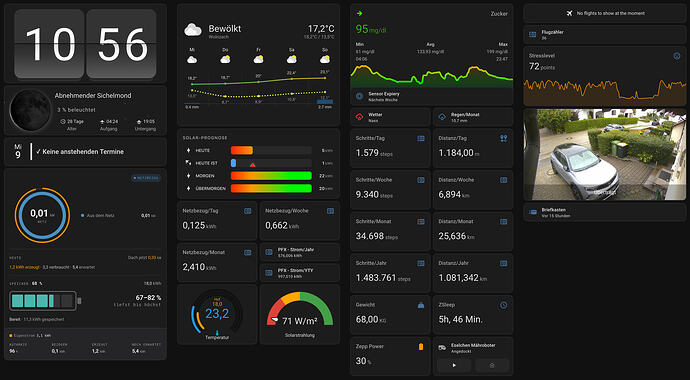The width and height of the screenshot is (690, 380).
Task: Open the ZSleep clock icon
Action: click(503, 305)
